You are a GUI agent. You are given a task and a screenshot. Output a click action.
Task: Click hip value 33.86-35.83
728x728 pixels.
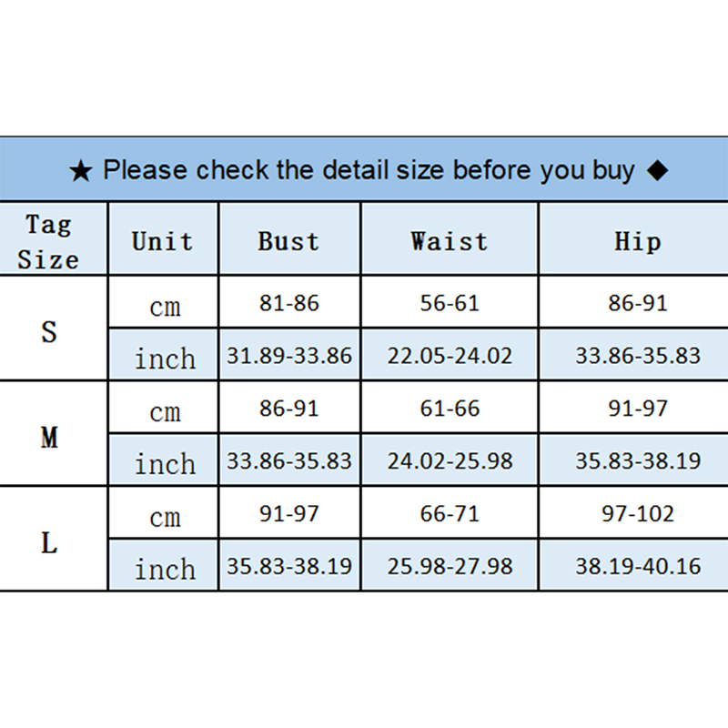[x=638, y=356]
